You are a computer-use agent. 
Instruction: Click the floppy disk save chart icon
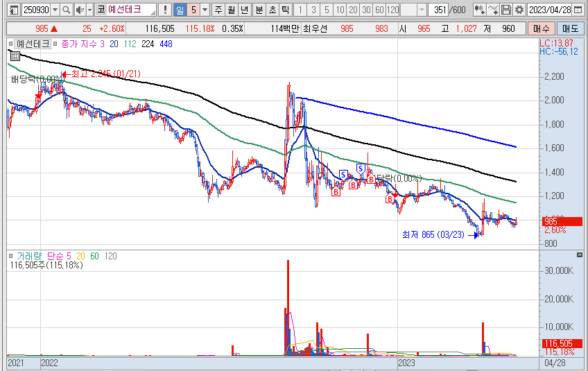click(x=506, y=10)
